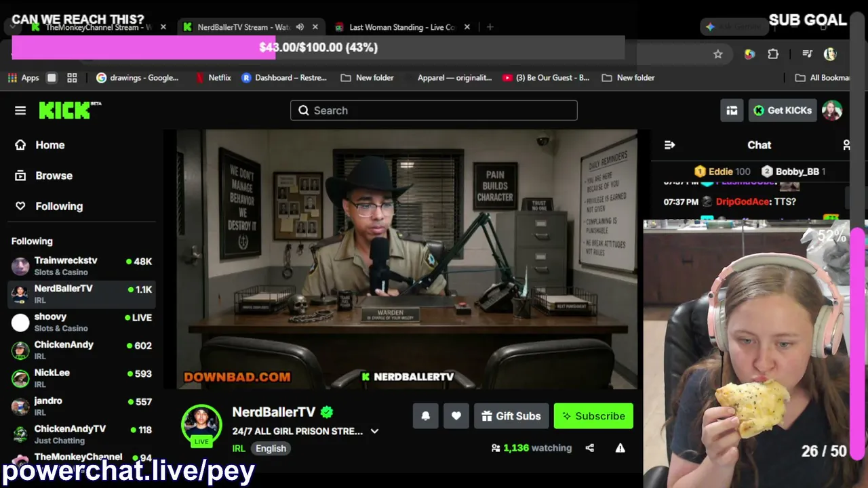Image resolution: width=868 pixels, height=488 pixels.
Task: Open Be Our Guest YouTube bookmark
Action: point(546,78)
